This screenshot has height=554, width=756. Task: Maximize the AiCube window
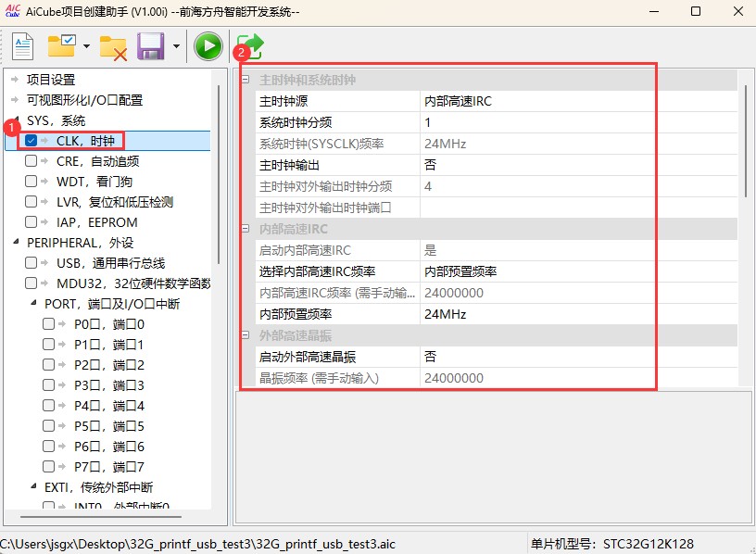click(x=695, y=11)
